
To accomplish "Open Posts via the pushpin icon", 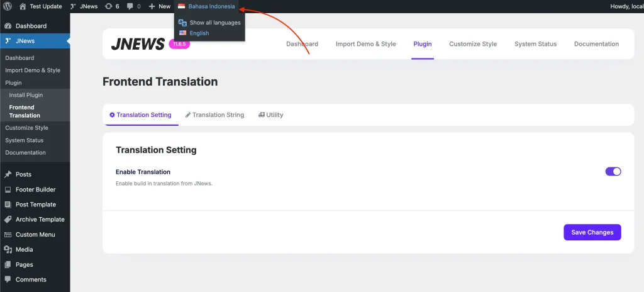I will click(x=8, y=174).
